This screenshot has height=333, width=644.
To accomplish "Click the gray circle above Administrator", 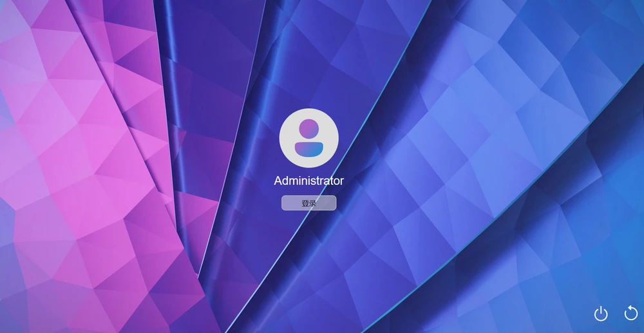I will tap(308, 138).
